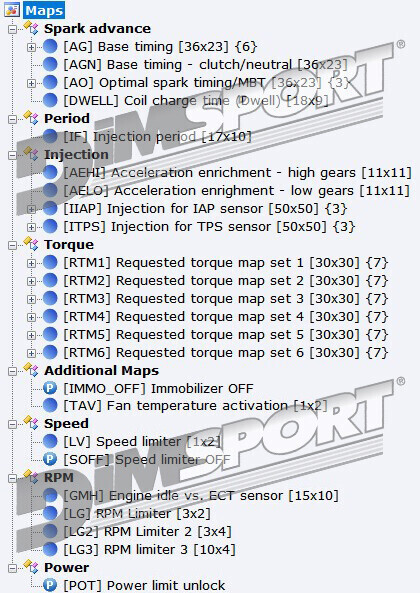Click blue map icon of [IIAP] Injection
The width and height of the screenshot is (420, 593).
pyautogui.click(x=50, y=208)
